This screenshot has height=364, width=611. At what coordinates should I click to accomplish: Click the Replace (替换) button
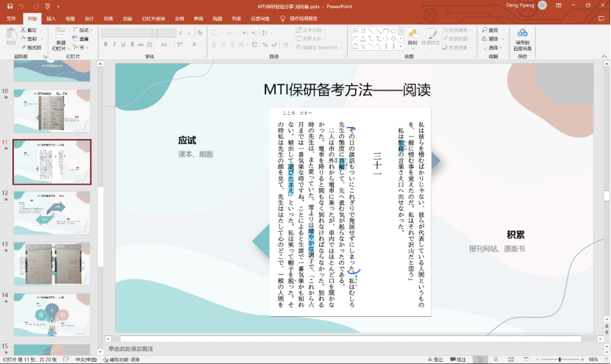[x=490, y=38]
